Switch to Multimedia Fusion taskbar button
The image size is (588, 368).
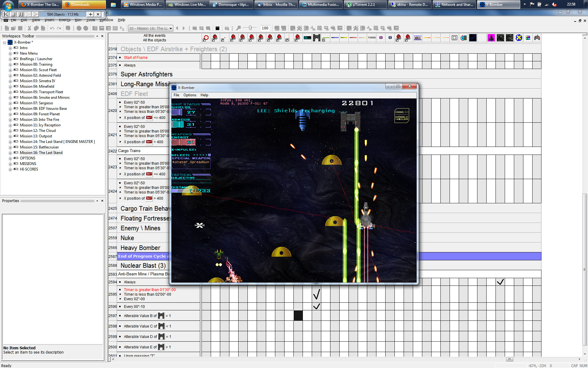(321, 5)
